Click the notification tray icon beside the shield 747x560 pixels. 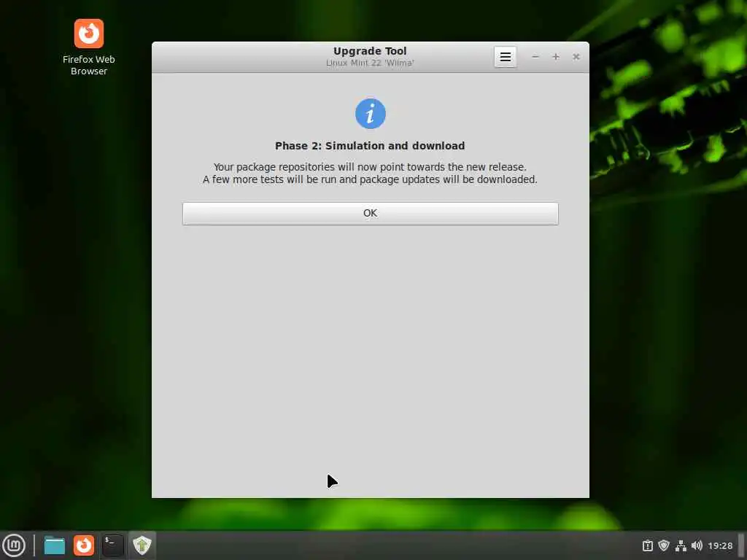[x=648, y=545]
